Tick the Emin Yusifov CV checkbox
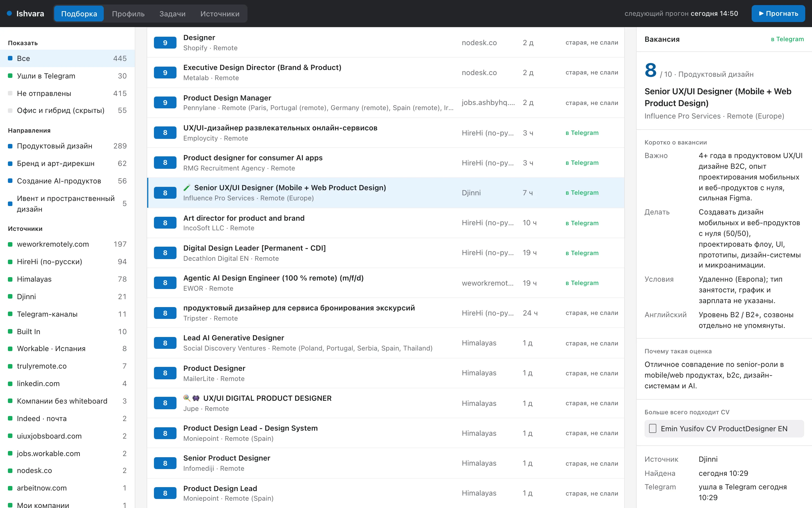This screenshot has height=508, width=812. click(653, 428)
